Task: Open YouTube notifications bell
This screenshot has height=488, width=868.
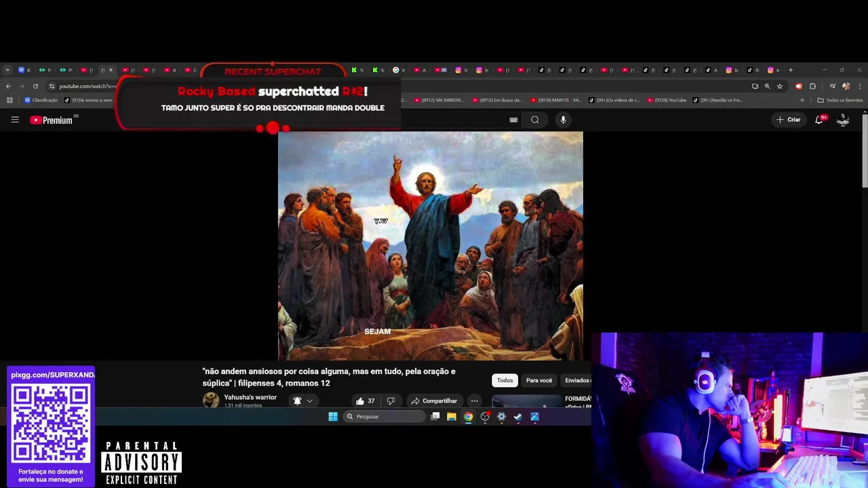Action: coord(819,119)
